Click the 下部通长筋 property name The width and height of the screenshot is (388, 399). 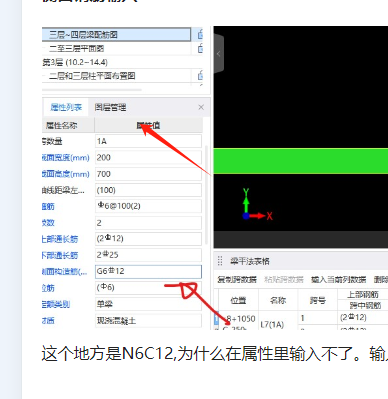60,255
